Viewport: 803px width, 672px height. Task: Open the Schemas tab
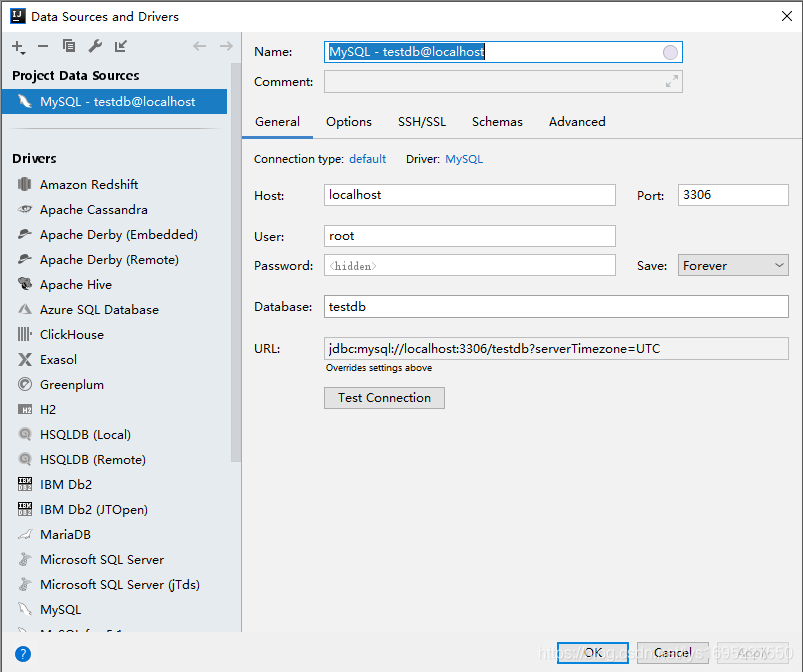pos(497,122)
